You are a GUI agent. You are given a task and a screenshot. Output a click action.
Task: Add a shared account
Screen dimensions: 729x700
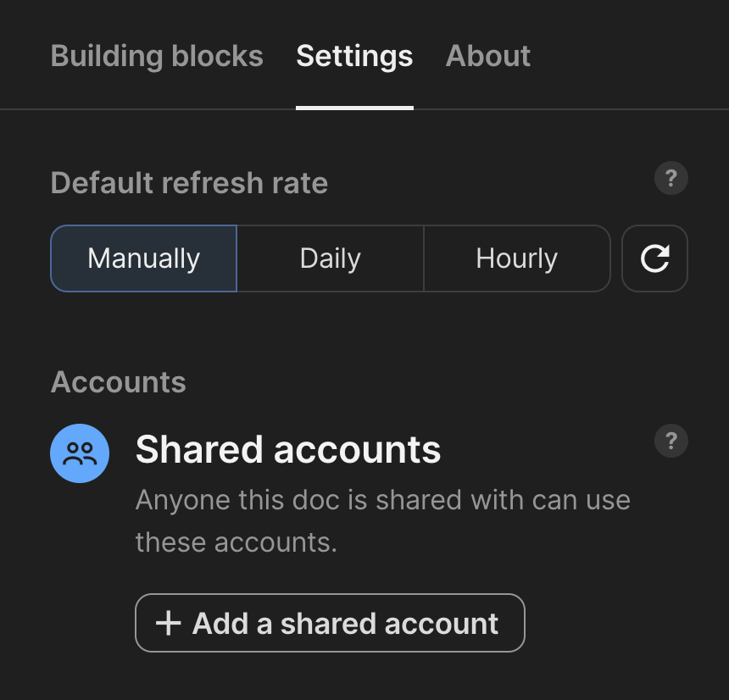click(330, 623)
